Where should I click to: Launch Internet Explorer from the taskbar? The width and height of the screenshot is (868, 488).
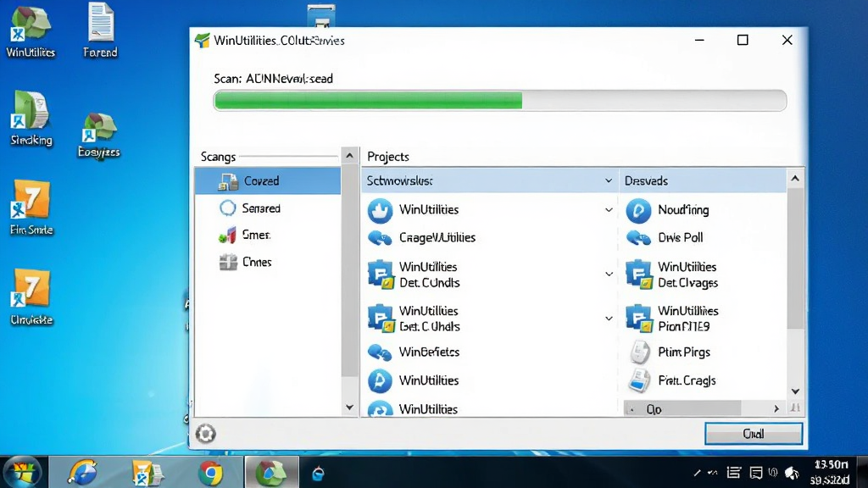pos(82,473)
